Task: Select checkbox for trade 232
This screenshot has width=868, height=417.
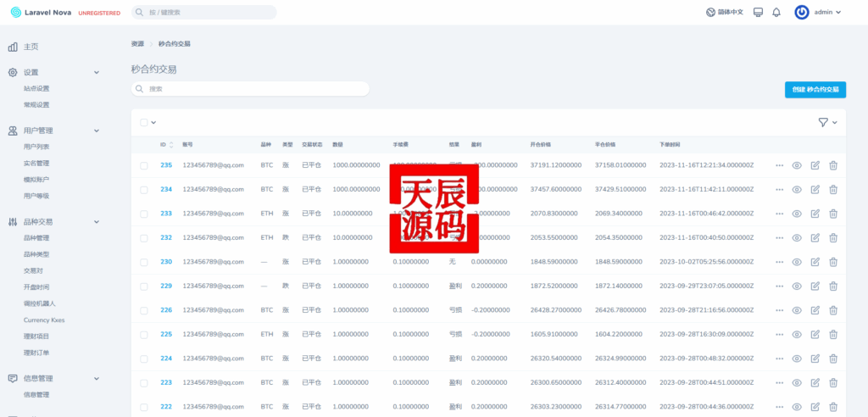Action: point(144,238)
